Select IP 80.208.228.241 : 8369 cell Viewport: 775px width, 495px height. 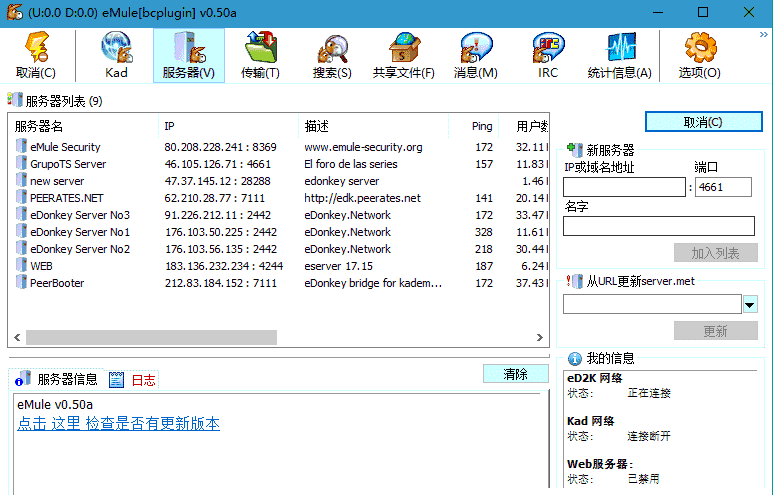(220, 147)
